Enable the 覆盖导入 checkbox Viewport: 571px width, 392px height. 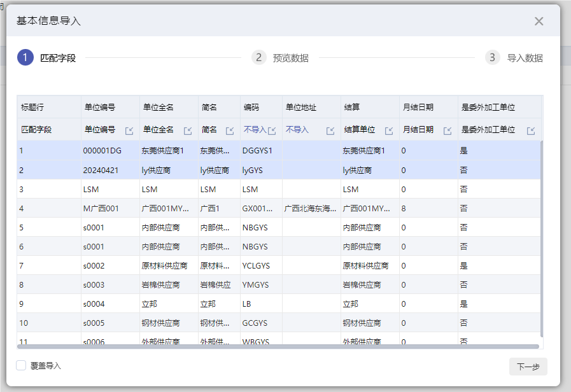tap(21, 366)
